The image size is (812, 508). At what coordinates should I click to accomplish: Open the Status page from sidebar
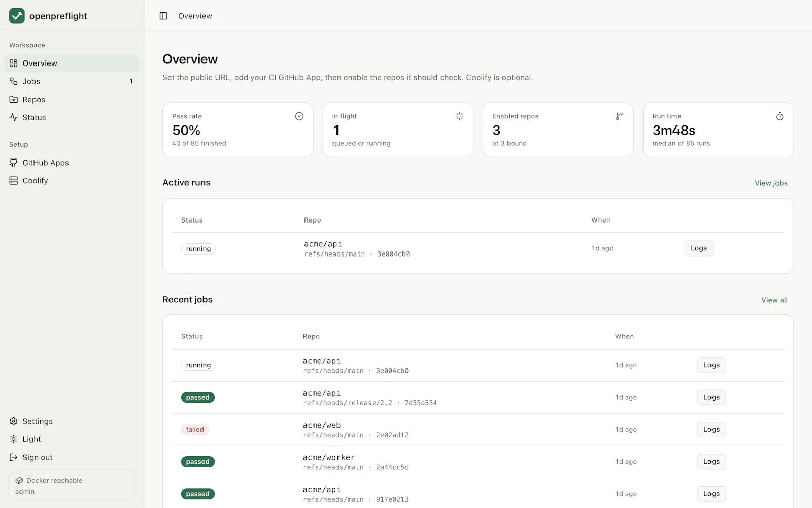pyautogui.click(x=72, y=117)
